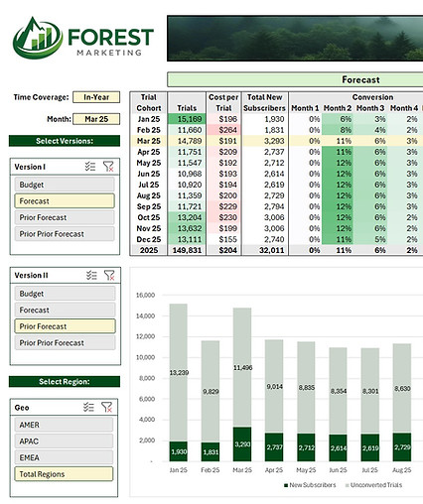Click New Subscribers legend entry
This screenshot has height=504, width=423.
tap(310, 485)
